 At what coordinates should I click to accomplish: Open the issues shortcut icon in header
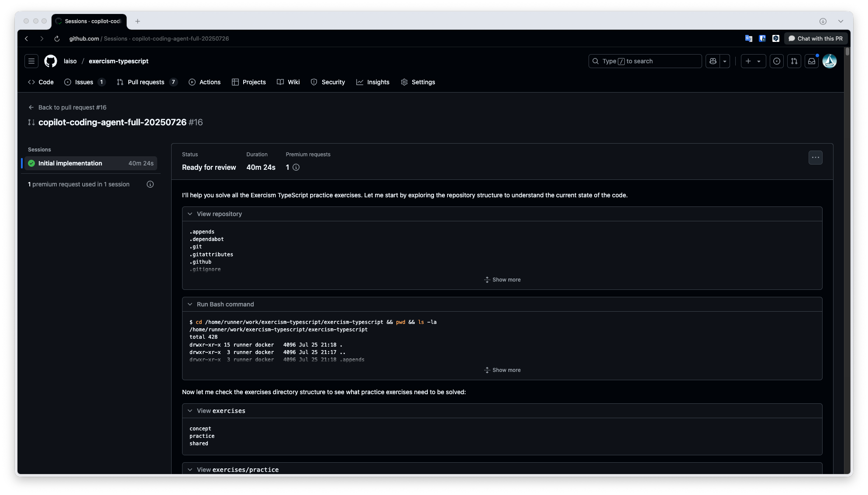pyautogui.click(x=777, y=61)
